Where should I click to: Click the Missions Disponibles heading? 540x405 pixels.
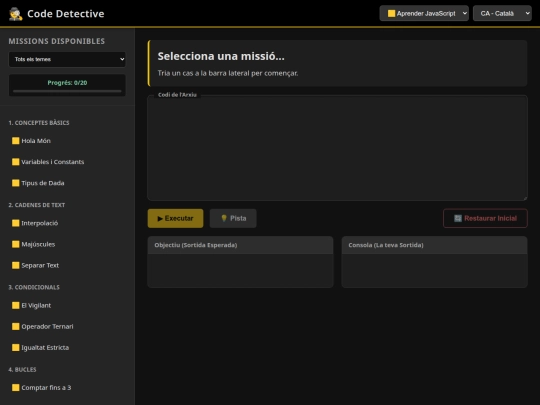57,41
